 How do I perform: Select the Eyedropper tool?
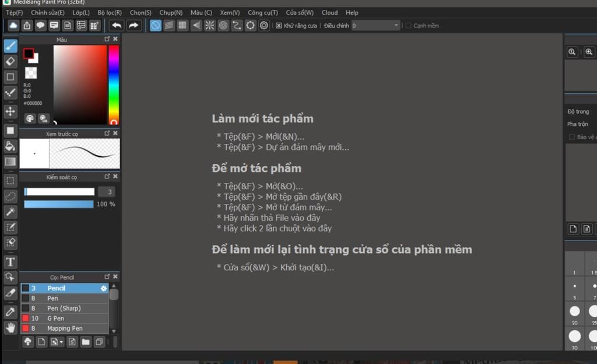10,312
